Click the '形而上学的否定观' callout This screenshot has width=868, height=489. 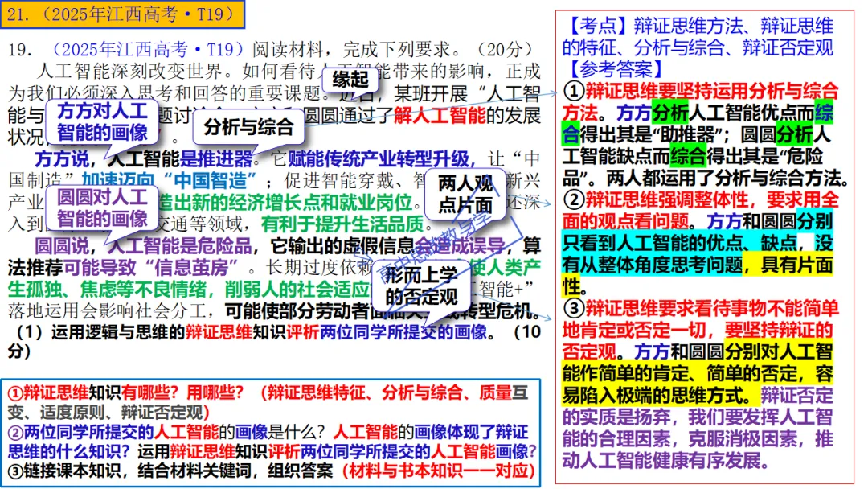421,286
